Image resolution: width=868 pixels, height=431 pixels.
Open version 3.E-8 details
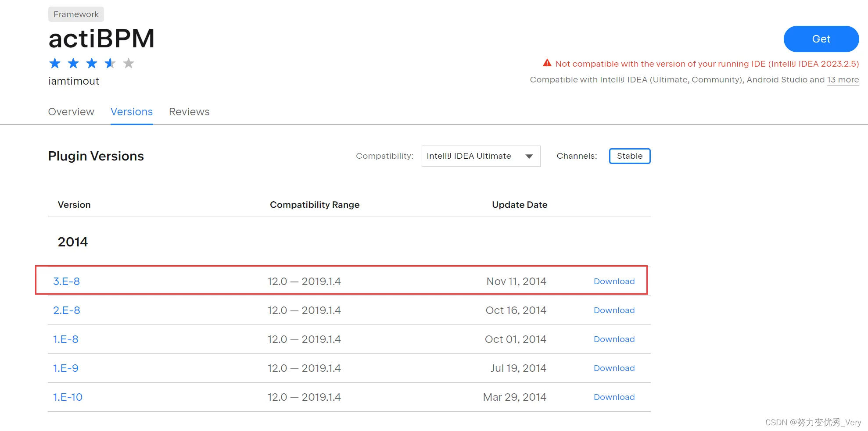(x=66, y=281)
